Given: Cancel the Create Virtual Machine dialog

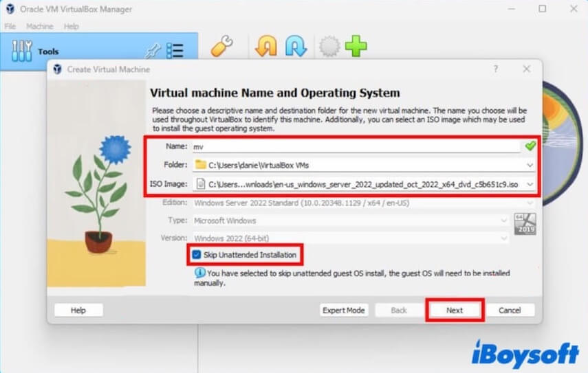Looking at the screenshot, I should coord(510,310).
